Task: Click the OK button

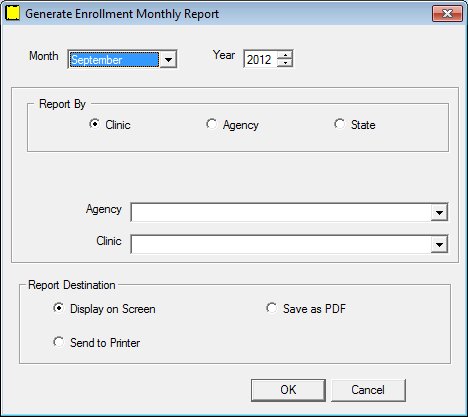Action: point(288,390)
